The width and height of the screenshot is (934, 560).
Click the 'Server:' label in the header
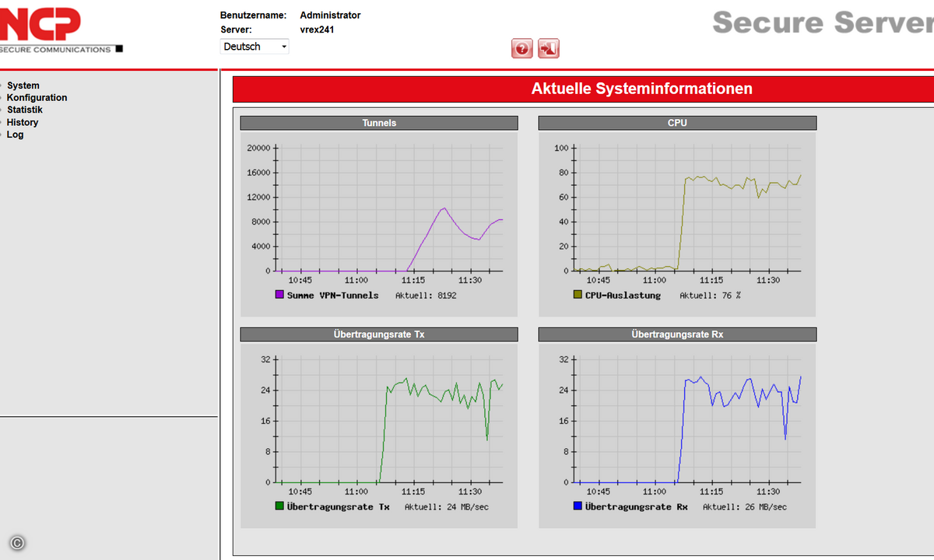[236, 30]
